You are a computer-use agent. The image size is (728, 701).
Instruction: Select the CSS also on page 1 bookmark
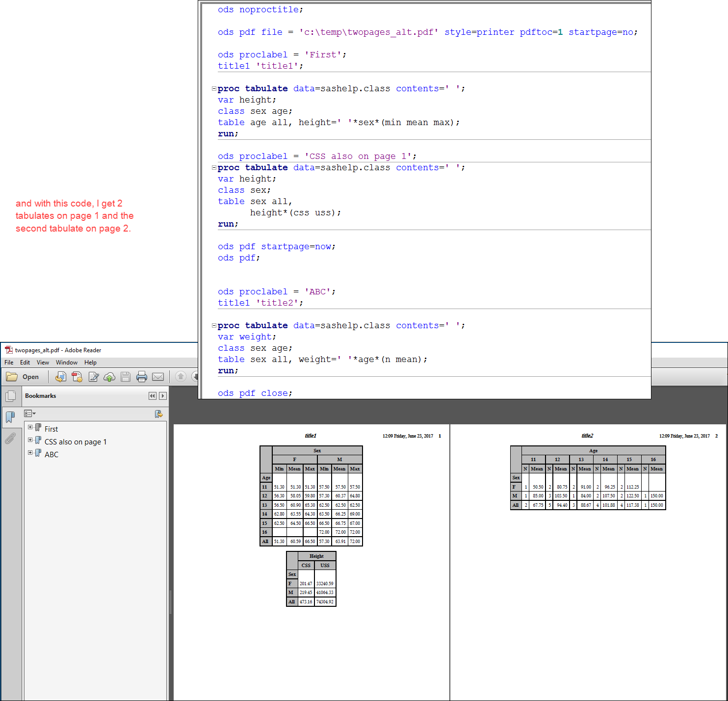pos(76,442)
